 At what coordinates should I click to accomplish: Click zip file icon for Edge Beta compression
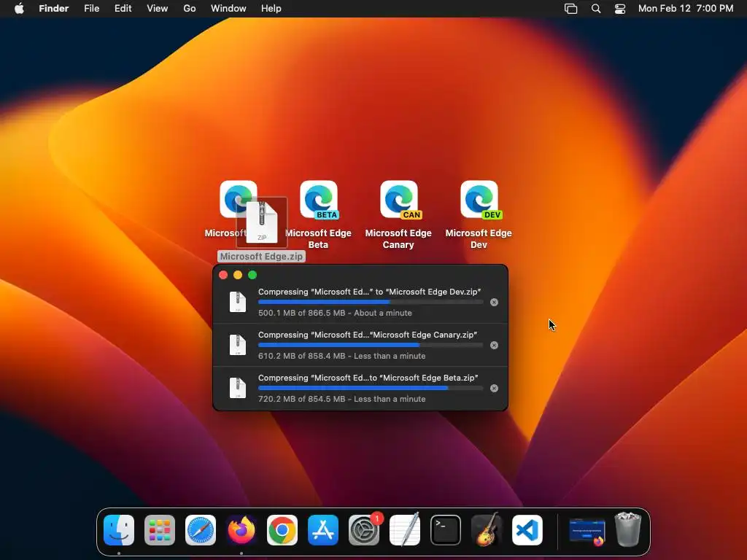pyautogui.click(x=238, y=388)
